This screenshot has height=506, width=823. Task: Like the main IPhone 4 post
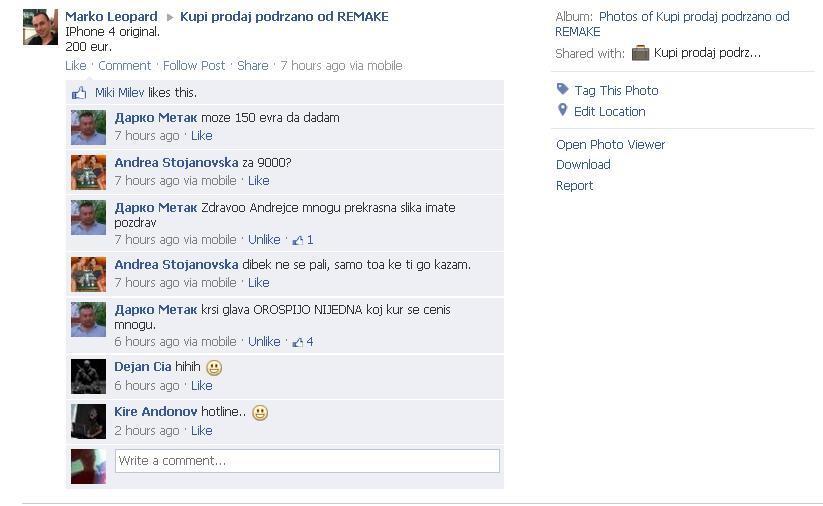[76, 66]
